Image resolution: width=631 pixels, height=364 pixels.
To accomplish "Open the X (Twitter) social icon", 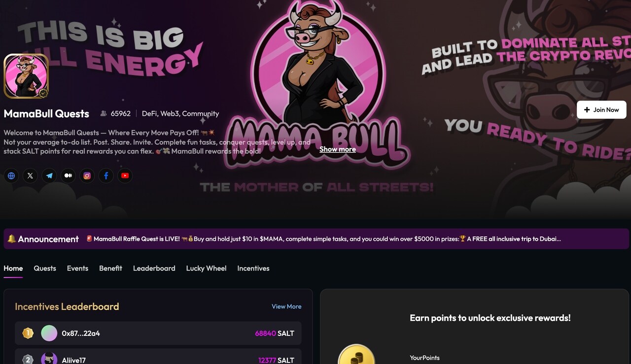I will [x=30, y=175].
